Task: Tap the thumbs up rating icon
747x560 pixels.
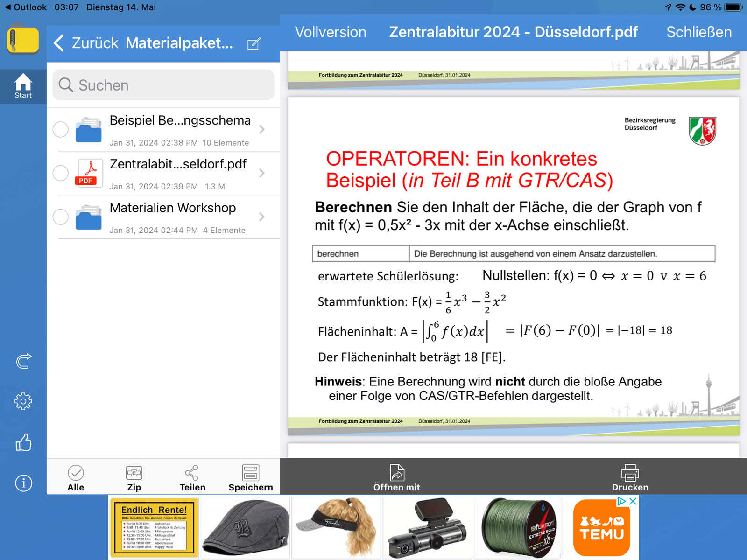Action: (23, 442)
